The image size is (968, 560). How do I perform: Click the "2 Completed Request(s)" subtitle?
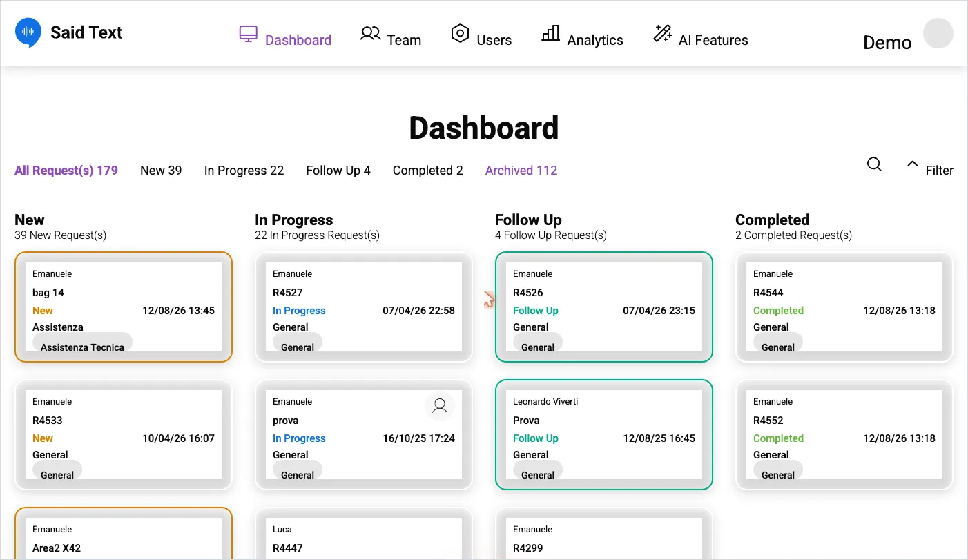pyautogui.click(x=793, y=235)
